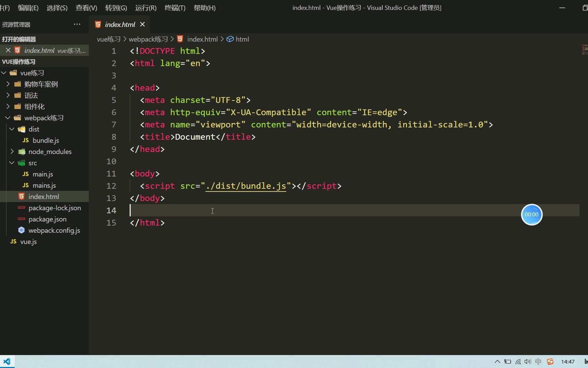
Task: Close index.html in open editors list
Action: tap(8, 50)
